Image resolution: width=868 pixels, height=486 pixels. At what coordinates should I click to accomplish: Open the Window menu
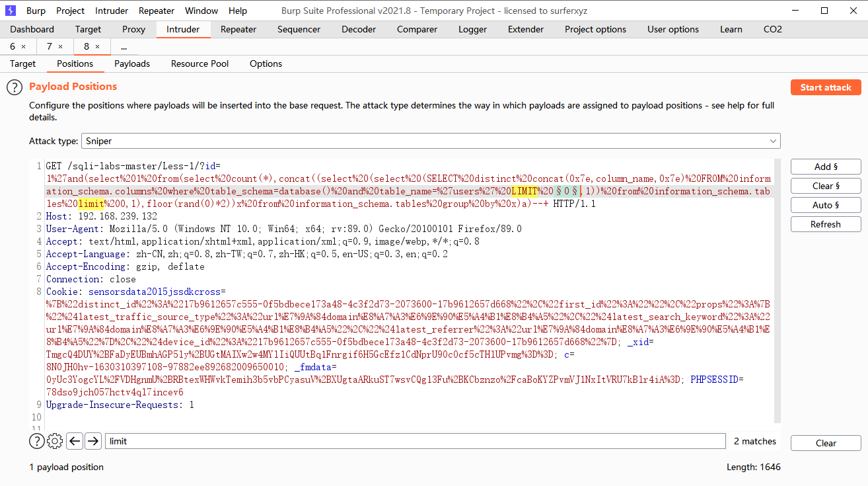[x=201, y=11]
